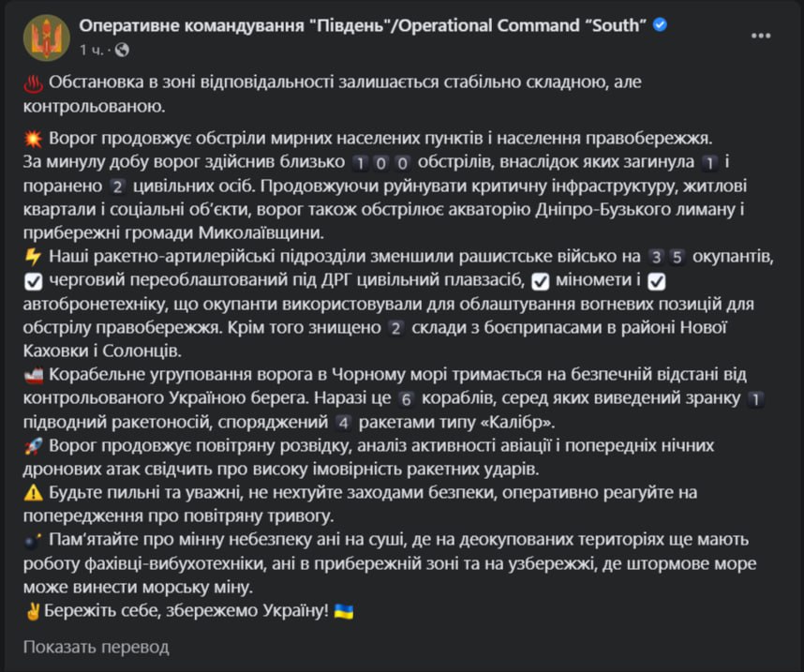Click the blue verified badge next to the page name
Screen dimensions: 804x672
[660, 24]
